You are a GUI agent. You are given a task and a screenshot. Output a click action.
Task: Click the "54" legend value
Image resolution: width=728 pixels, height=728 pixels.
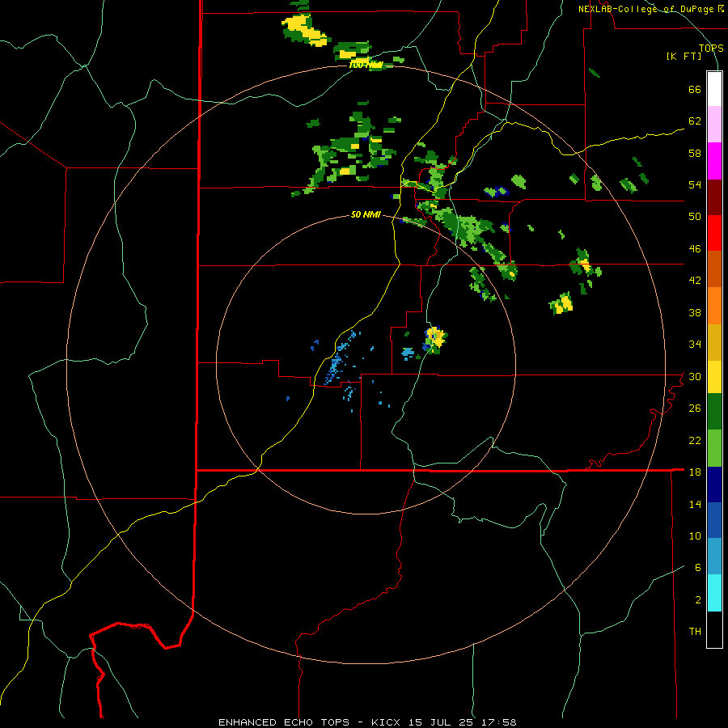(x=695, y=185)
